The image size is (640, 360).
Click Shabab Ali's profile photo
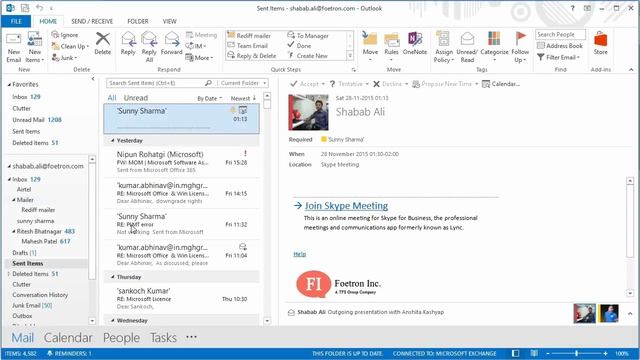(308, 112)
